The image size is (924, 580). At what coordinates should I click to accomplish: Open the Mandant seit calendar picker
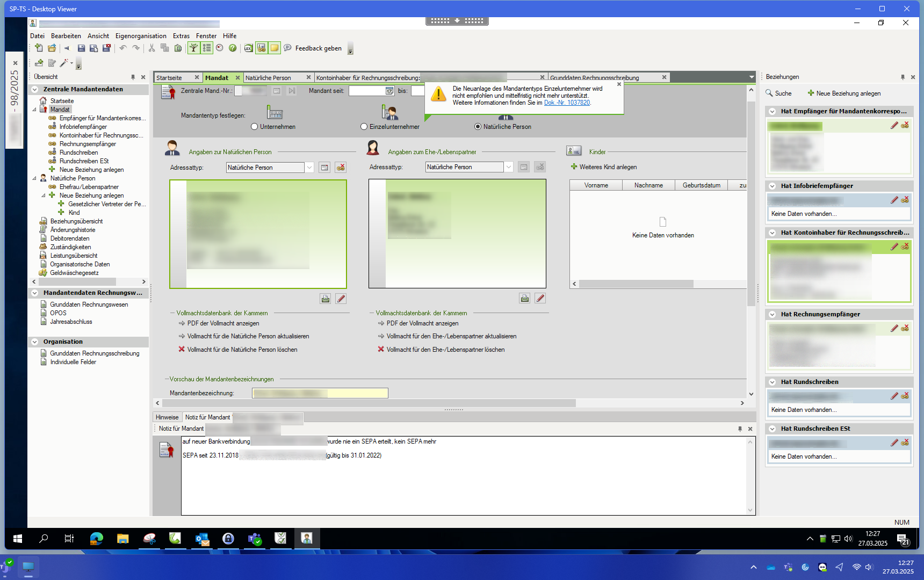point(389,91)
